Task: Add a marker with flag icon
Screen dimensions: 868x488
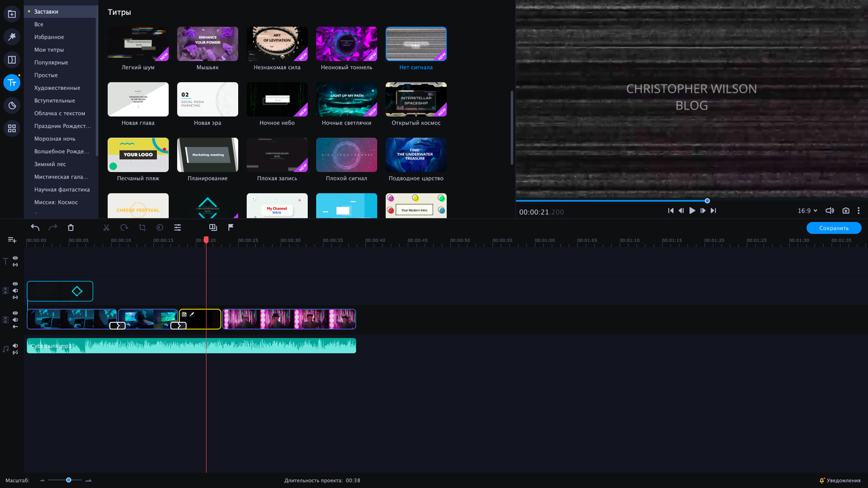Action: pyautogui.click(x=231, y=228)
